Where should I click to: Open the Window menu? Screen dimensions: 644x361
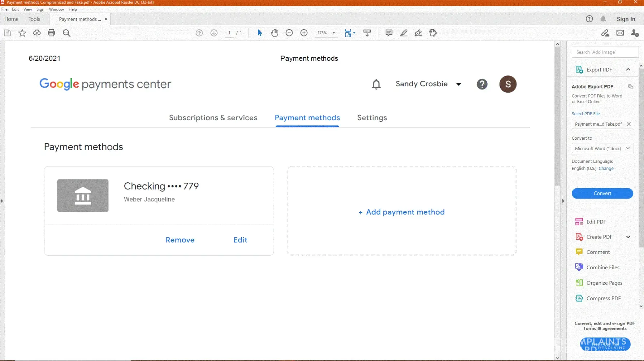click(56, 9)
